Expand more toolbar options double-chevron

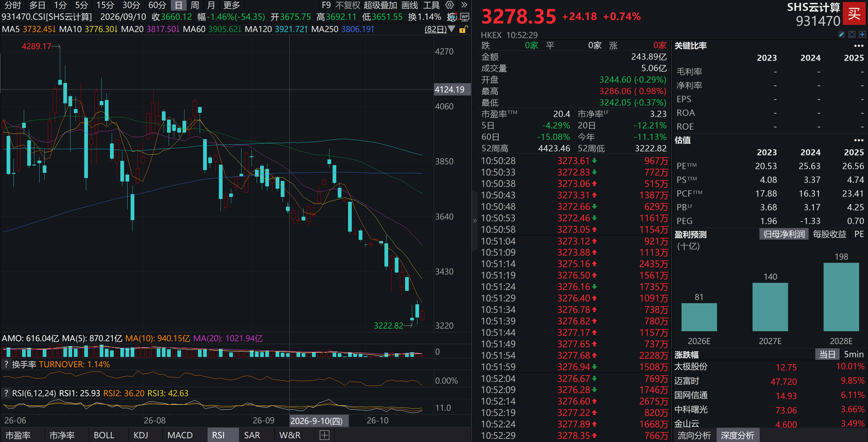tap(464, 5)
